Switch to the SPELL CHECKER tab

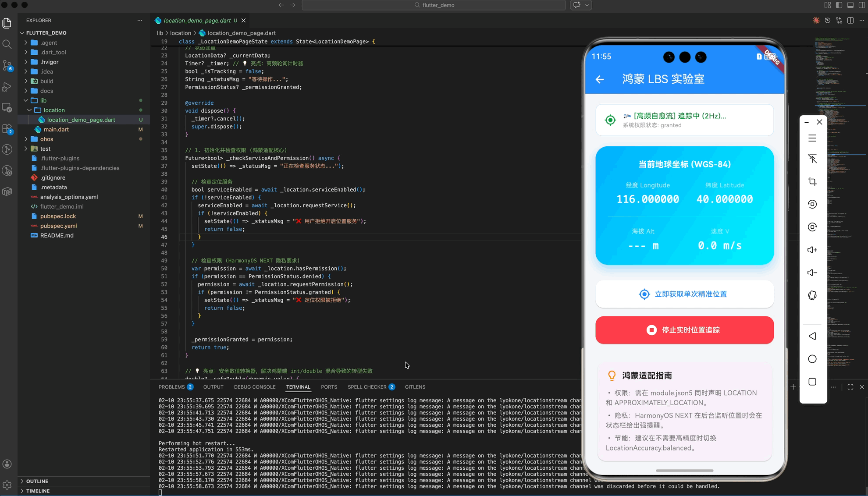coord(371,387)
